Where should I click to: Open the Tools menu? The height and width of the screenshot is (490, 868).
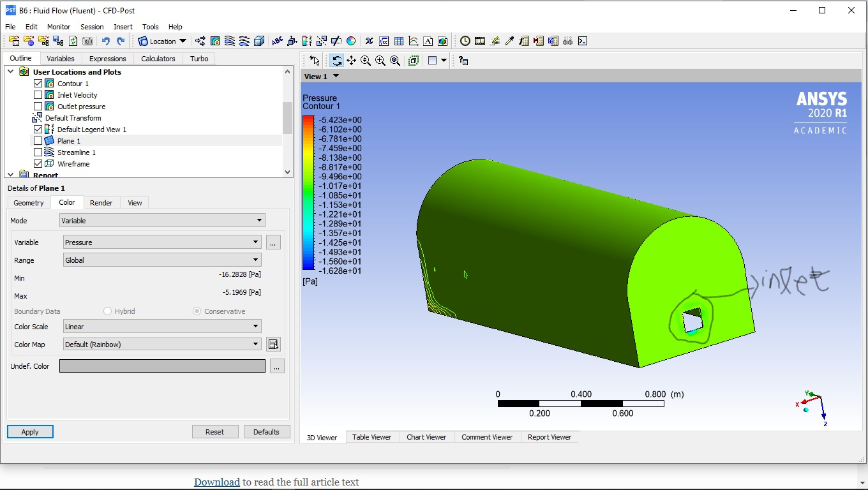point(150,27)
